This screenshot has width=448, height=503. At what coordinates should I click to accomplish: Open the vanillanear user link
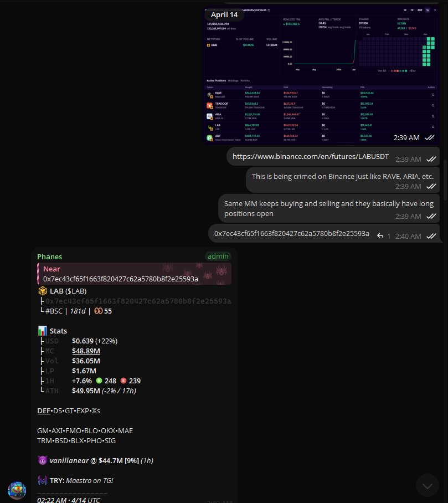[69, 461]
